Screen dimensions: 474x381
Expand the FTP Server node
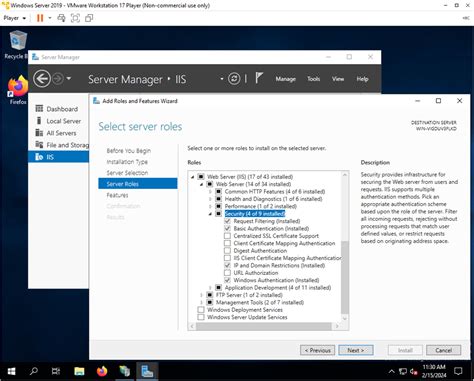(x=201, y=295)
